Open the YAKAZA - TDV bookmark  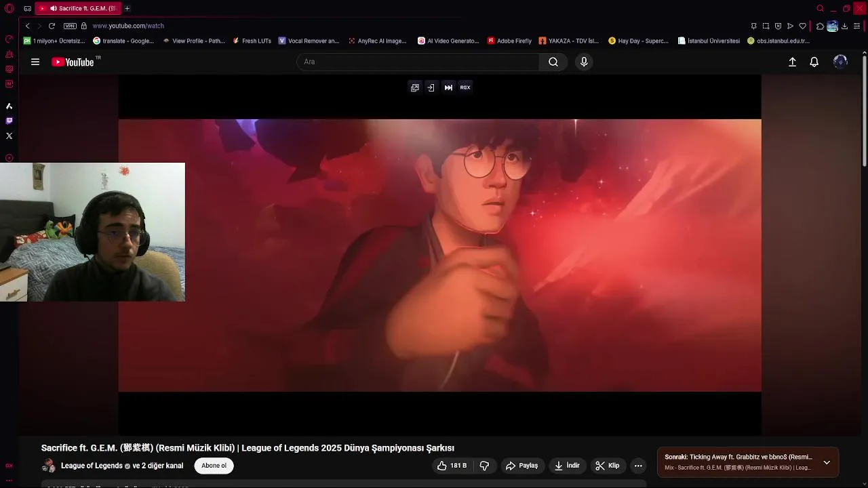569,41
